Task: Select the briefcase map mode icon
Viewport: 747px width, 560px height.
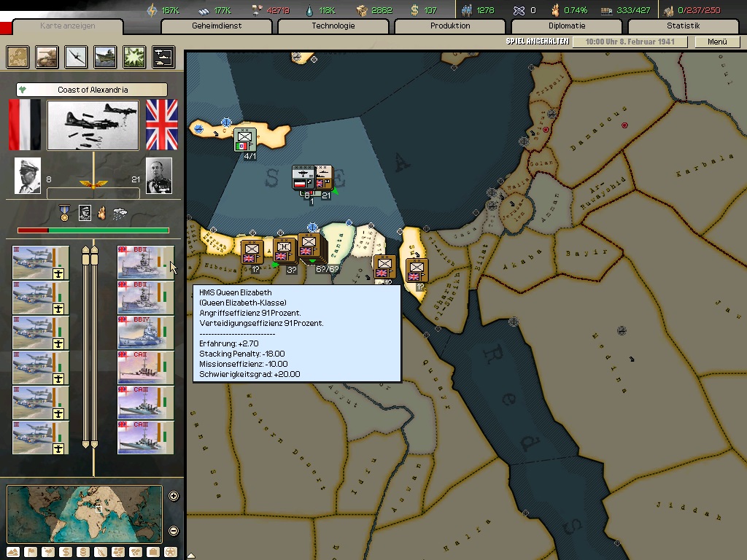Action: [x=153, y=552]
